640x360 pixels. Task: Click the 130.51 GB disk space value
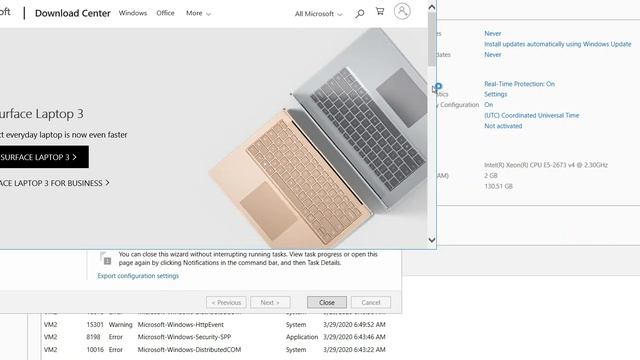click(498, 186)
